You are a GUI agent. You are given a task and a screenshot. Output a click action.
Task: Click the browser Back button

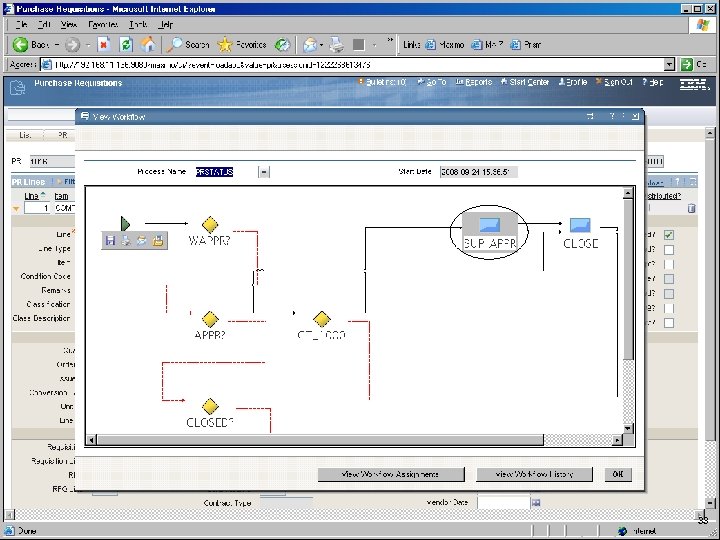[30, 45]
